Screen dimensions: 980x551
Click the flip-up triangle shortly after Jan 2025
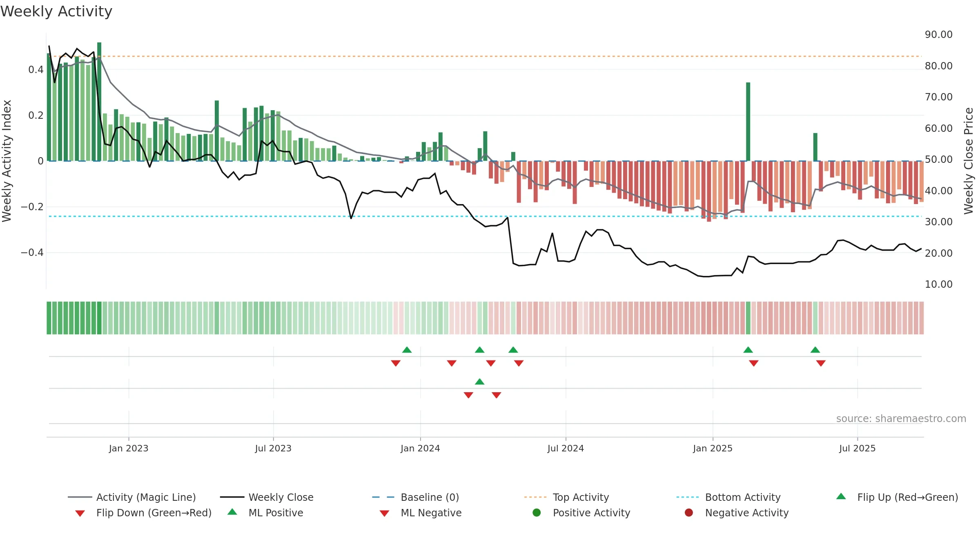coord(748,350)
